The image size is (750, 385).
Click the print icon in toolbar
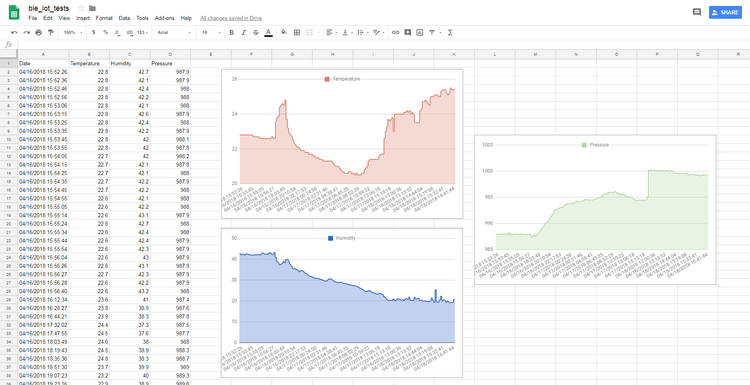point(39,33)
